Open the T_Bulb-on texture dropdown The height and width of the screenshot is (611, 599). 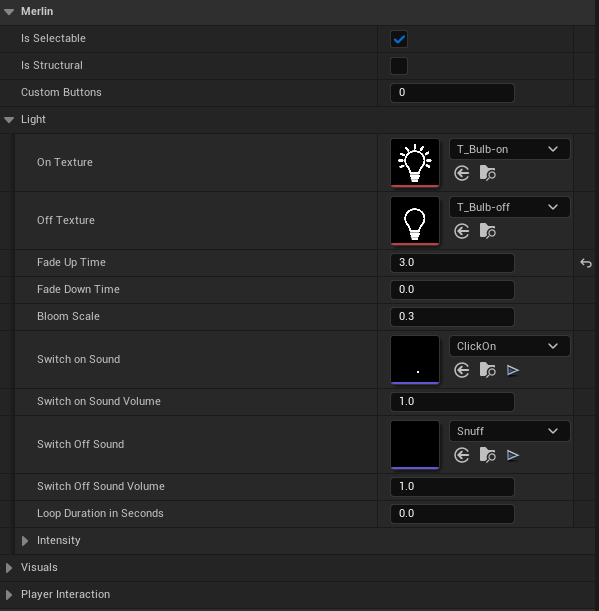(x=510, y=149)
